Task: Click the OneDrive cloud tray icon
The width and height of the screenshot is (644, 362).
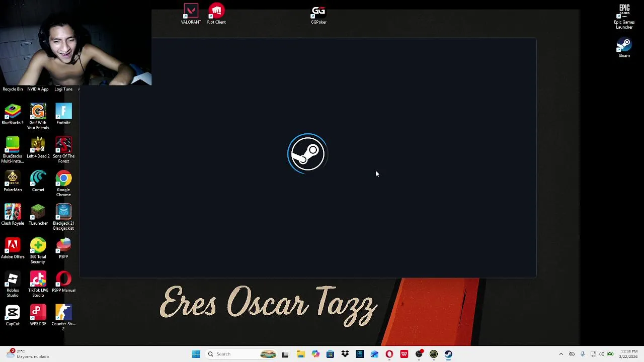Action: coord(572,354)
